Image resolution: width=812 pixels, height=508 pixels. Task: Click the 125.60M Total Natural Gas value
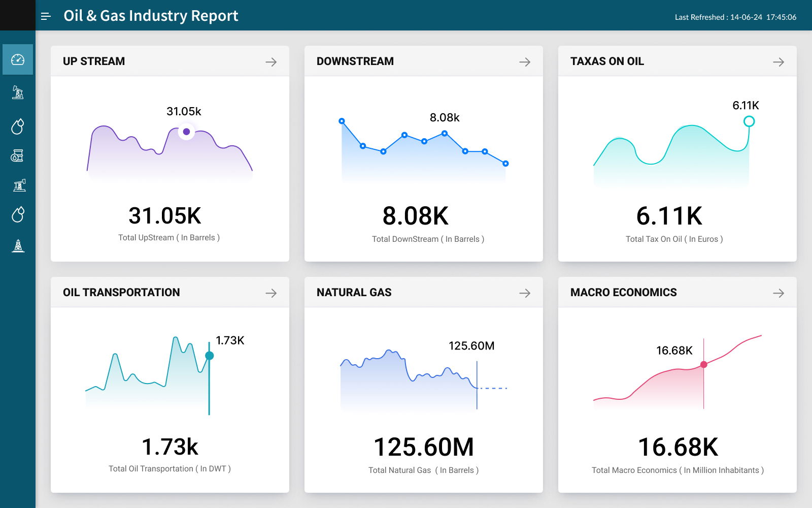(424, 447)
